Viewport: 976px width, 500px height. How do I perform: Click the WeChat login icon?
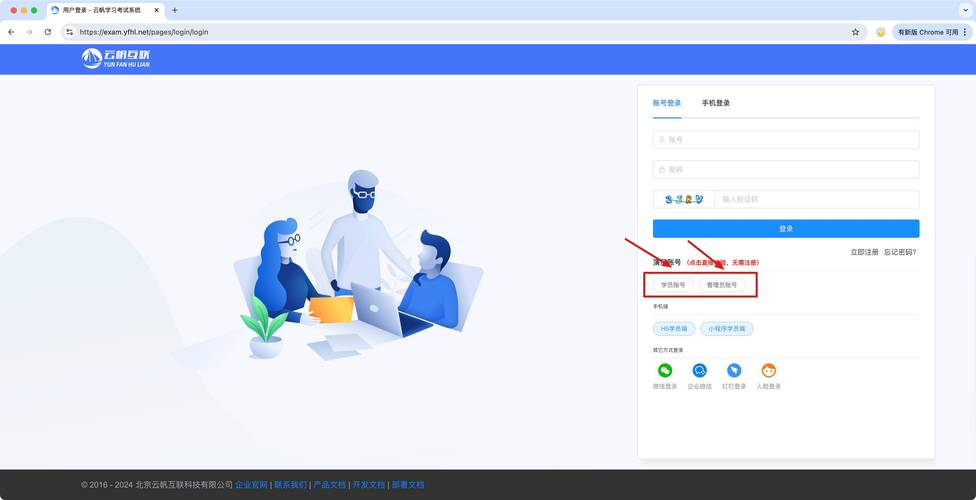[665, 371]
